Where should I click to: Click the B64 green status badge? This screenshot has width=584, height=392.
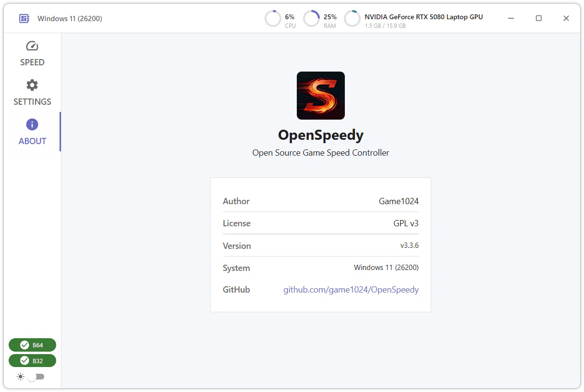coord(32,345)
